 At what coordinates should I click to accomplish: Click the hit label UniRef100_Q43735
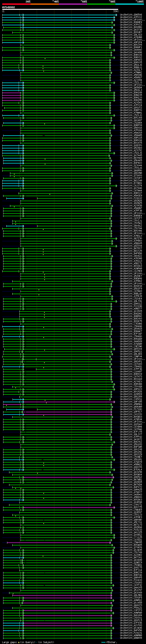[x=131, y=30]
